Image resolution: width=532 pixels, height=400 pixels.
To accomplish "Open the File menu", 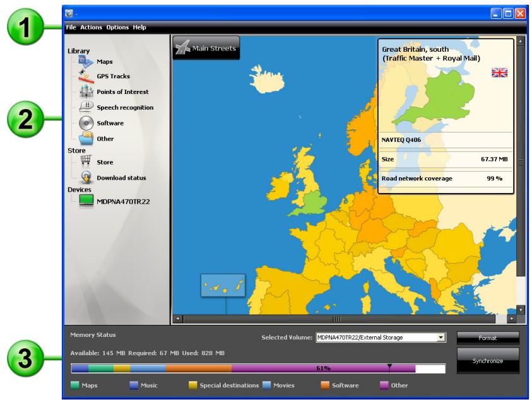I will pyautogui.click(x=71, y=27).
